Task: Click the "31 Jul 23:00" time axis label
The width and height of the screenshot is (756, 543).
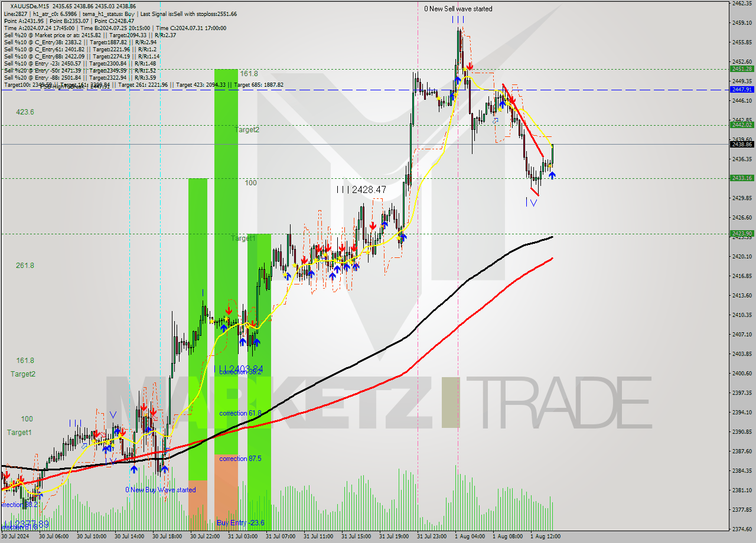Action: [432, 537]
